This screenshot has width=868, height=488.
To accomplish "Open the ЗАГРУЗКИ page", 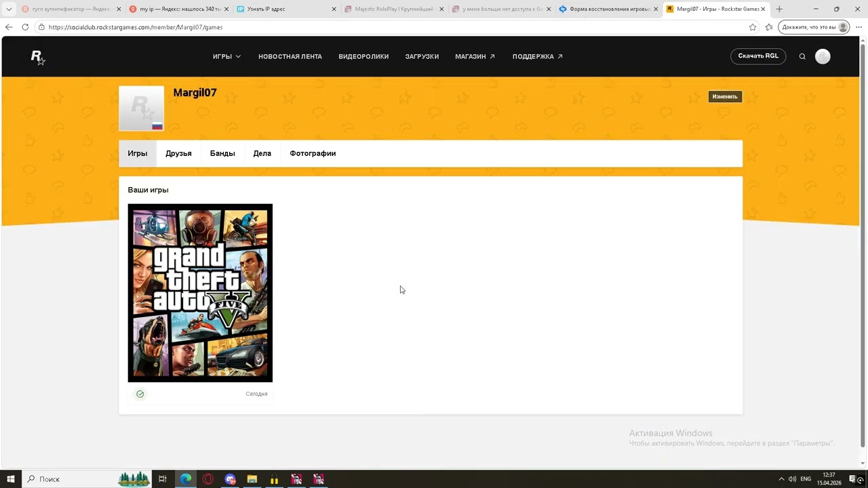I will (422, 56).
